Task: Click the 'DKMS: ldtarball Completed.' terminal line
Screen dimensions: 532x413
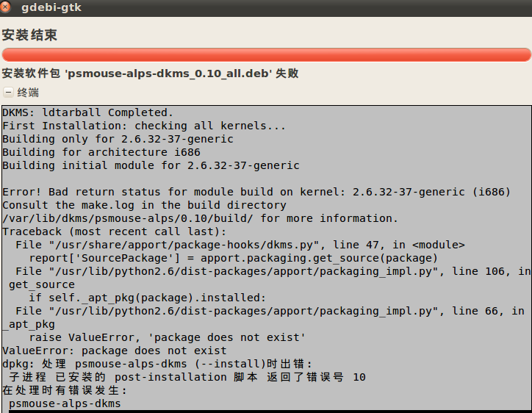Action: click(88, 112)
